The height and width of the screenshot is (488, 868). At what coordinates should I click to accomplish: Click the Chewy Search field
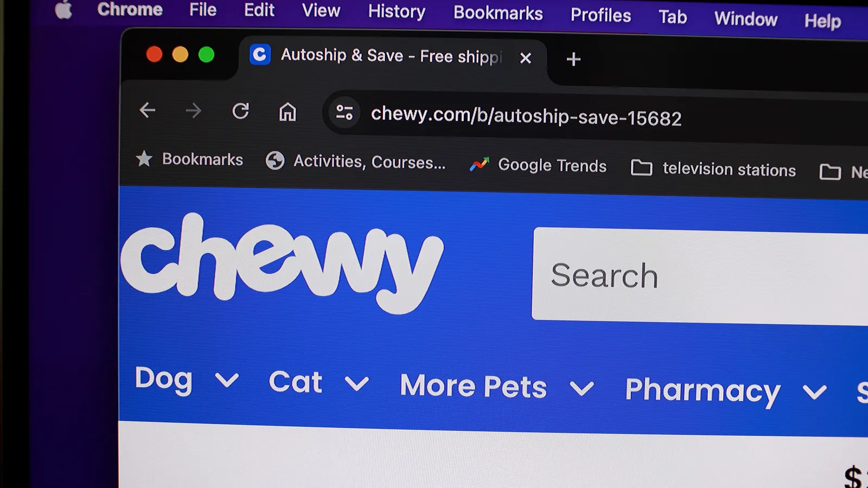coord(700,277)
